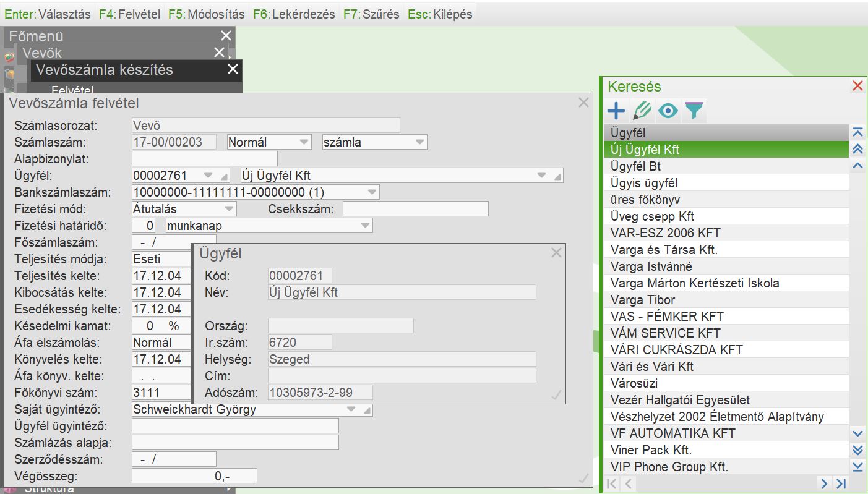The width and height of the screenshot is (868, 494).
Task: Open the Bankszámlaszám dropdown
Action: coord(371,192)
